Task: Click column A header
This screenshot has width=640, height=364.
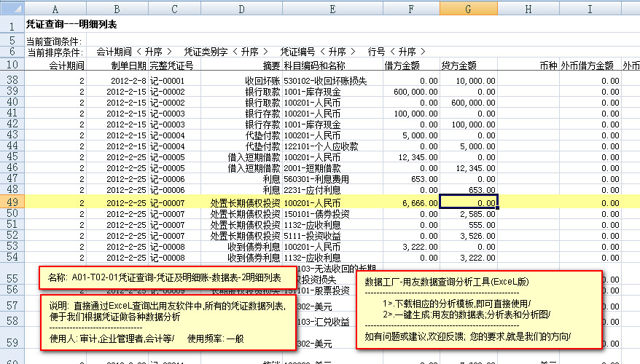Action: click(55, 7)
